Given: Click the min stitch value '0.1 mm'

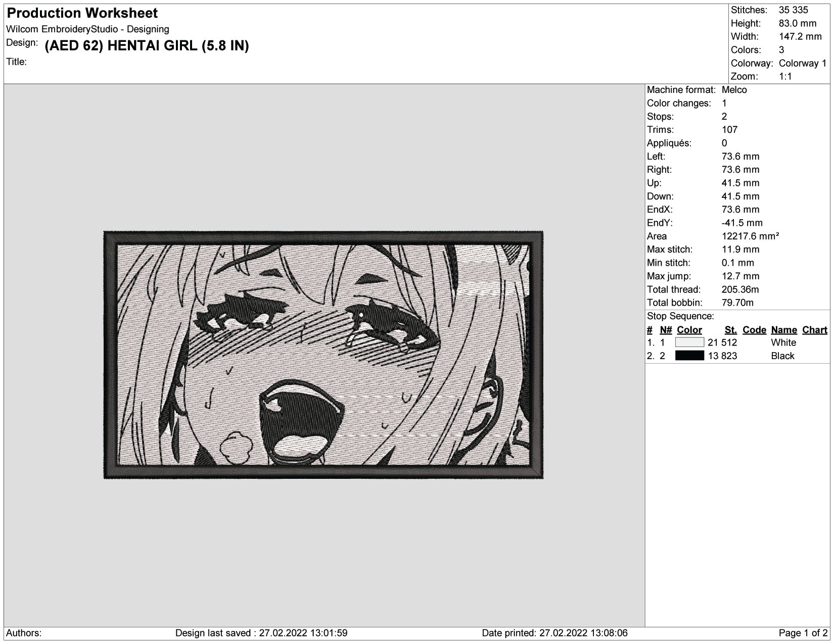Looking at the screenshot, I should point(737,263).
